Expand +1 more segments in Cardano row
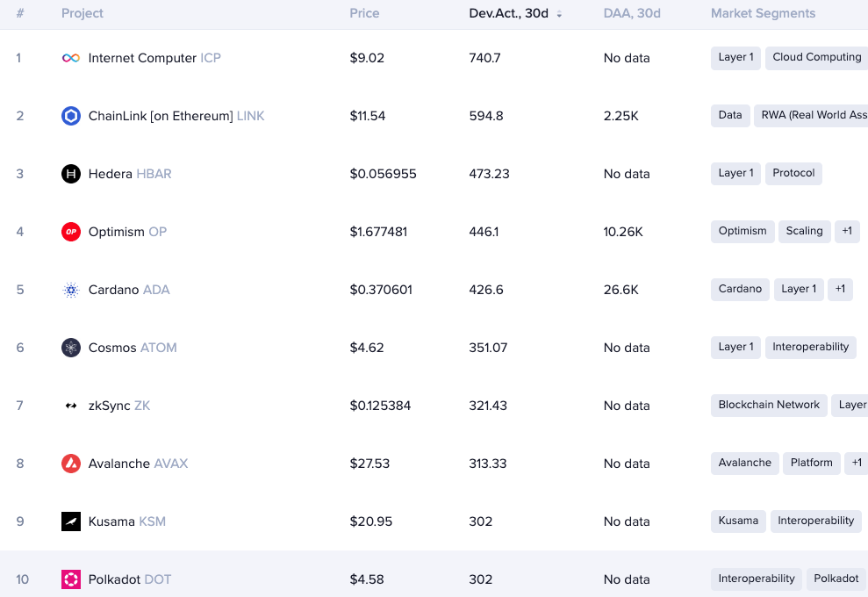The image size is (868, 597). tap(840, 289)
